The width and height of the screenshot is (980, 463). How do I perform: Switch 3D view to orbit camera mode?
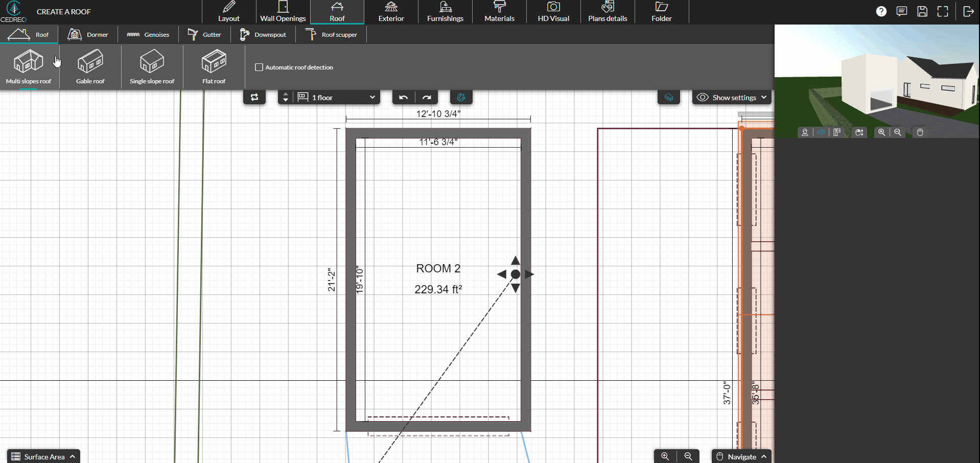click(x=821, y=132)
